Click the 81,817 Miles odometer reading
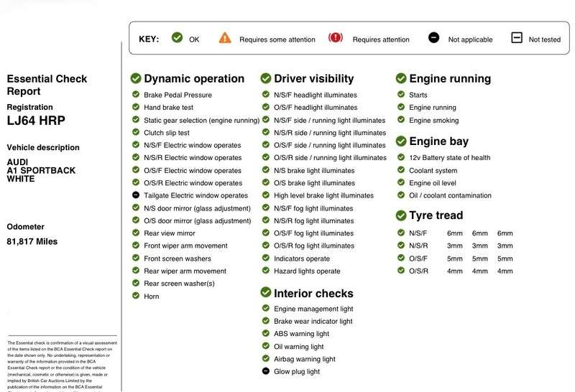Screen dimensions: 575x392 (32, 242)
